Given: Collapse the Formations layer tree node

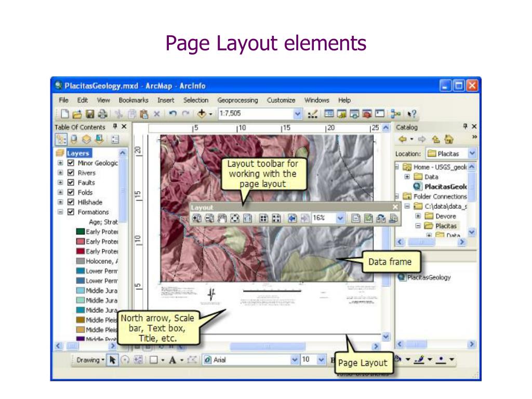Looking at the screenshot, I should coord(60,212).
